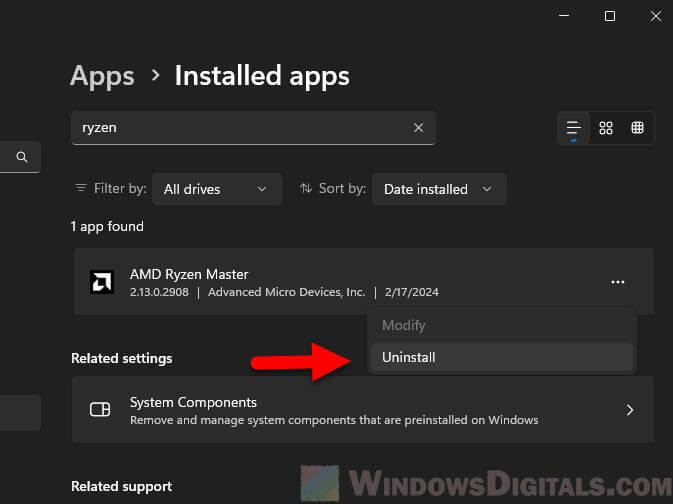Focus the search field containing ryzen
Image resolution: width=673 pixels, height=504 pixels.
253,128
